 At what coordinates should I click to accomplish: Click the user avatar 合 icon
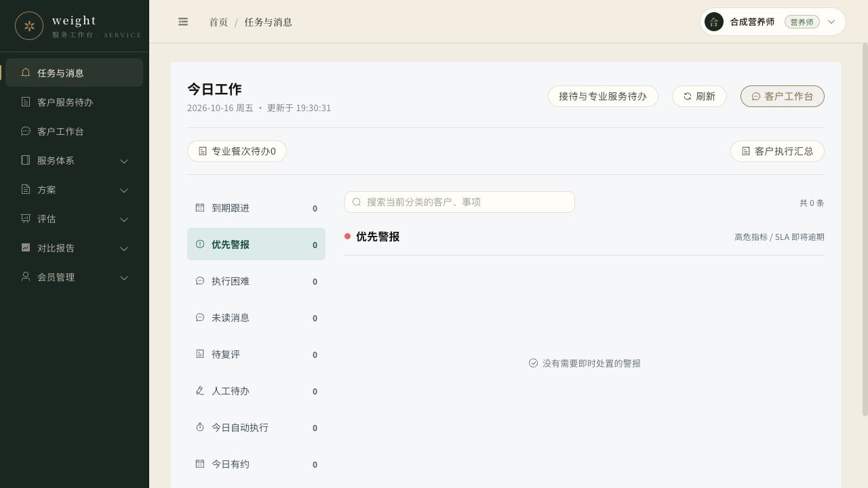tap(714, 22)
